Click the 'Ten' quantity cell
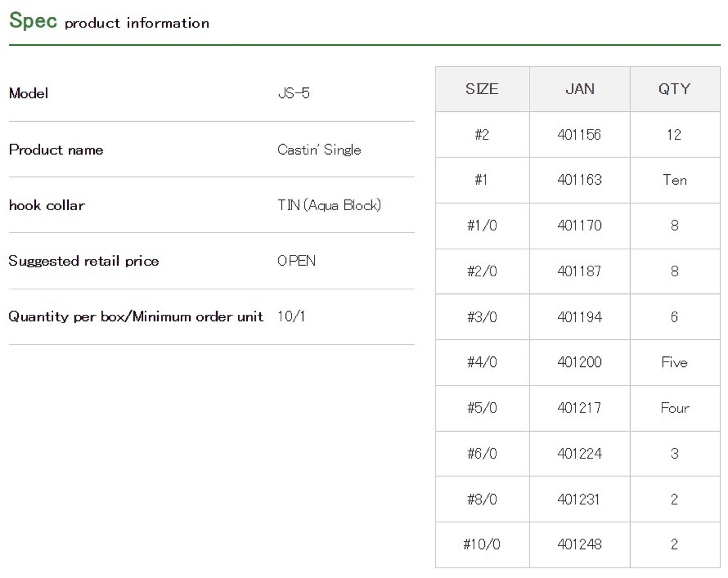728x578 pixels. (x=674, y=180)
